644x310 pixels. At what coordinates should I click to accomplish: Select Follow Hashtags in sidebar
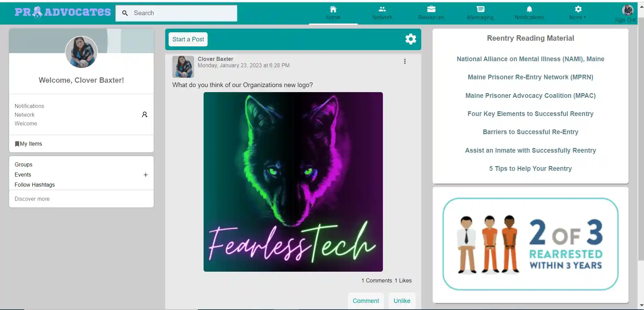point(35,185)
